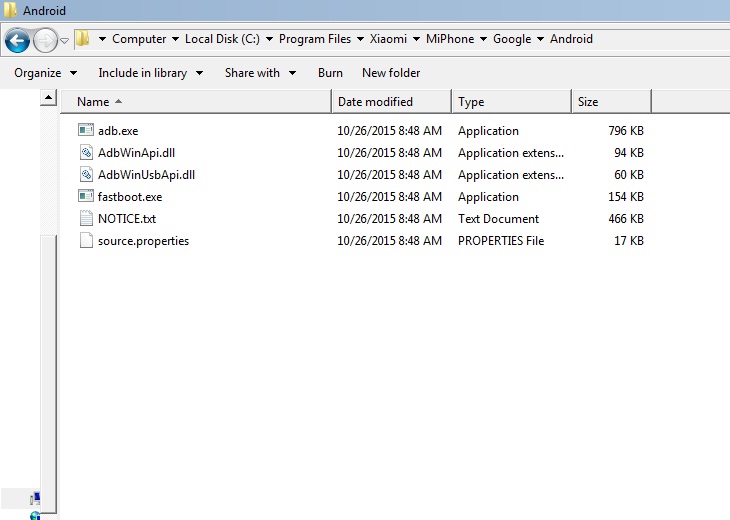730x520 pixels.
Task: Navigate to Computer in address bar
Action: (139, 39)
